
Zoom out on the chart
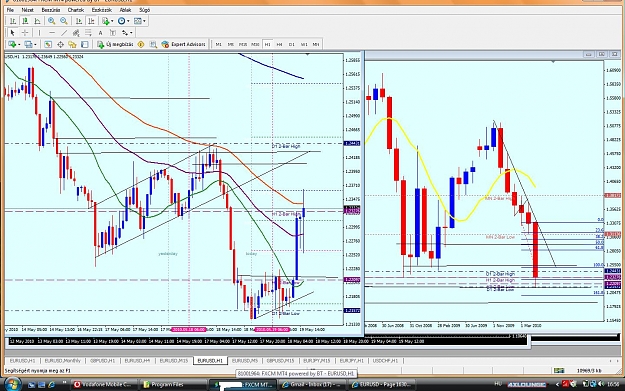click(x=64, y=21)
